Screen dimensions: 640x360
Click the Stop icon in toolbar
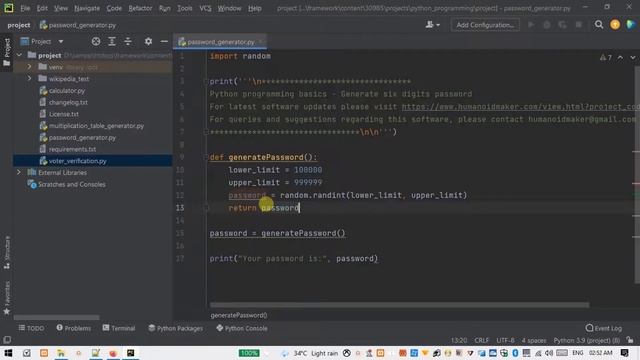tap(578, 25)
